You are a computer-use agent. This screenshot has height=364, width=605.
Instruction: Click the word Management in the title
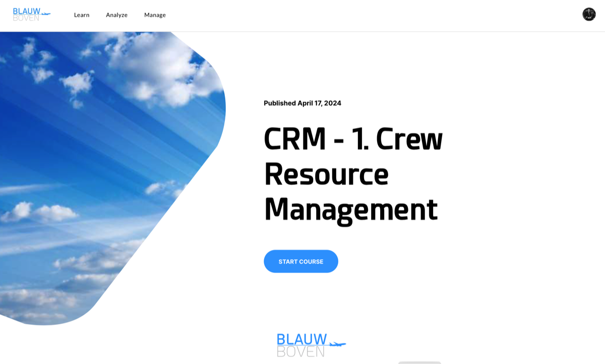point(351,209)
